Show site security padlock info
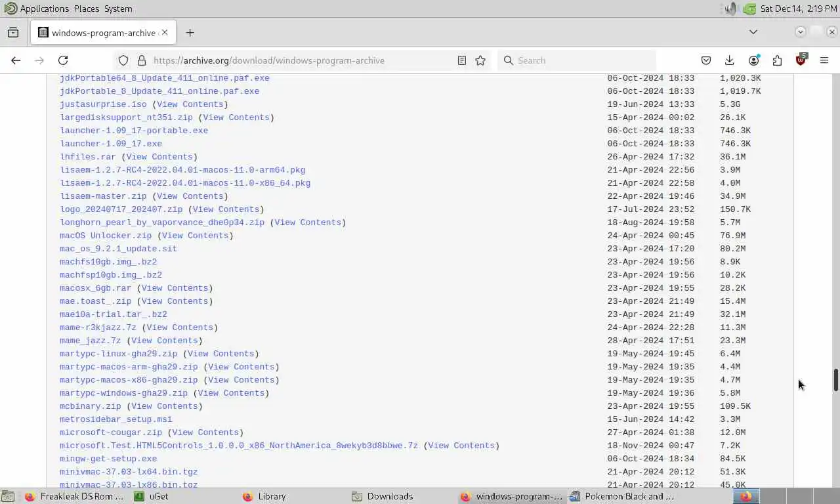Screen dimensions: 840x504 coord(141,60)
